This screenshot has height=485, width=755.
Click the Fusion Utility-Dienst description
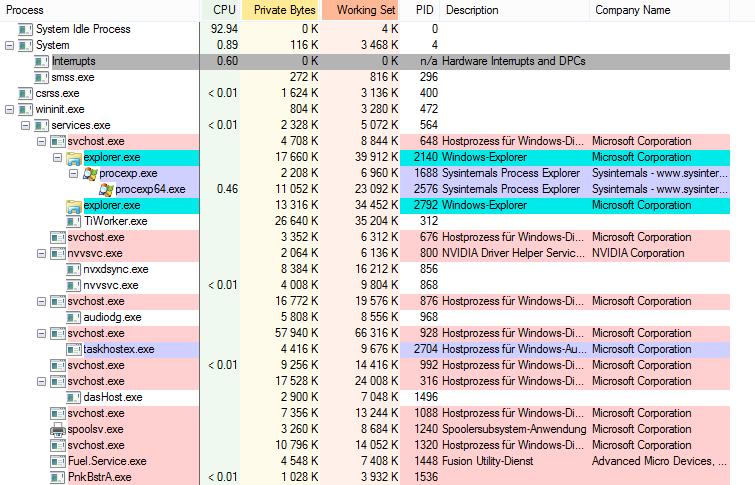coord(487,461)
